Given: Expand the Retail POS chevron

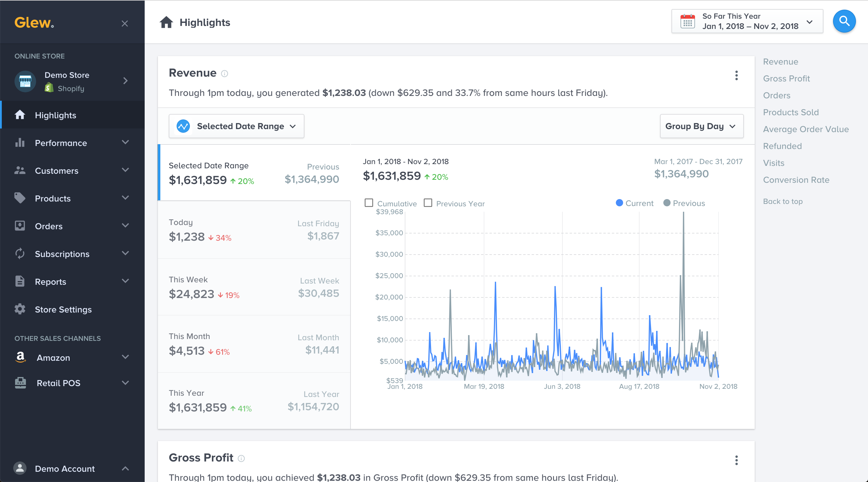Looking at the screenshot, I should coord(125,382).
